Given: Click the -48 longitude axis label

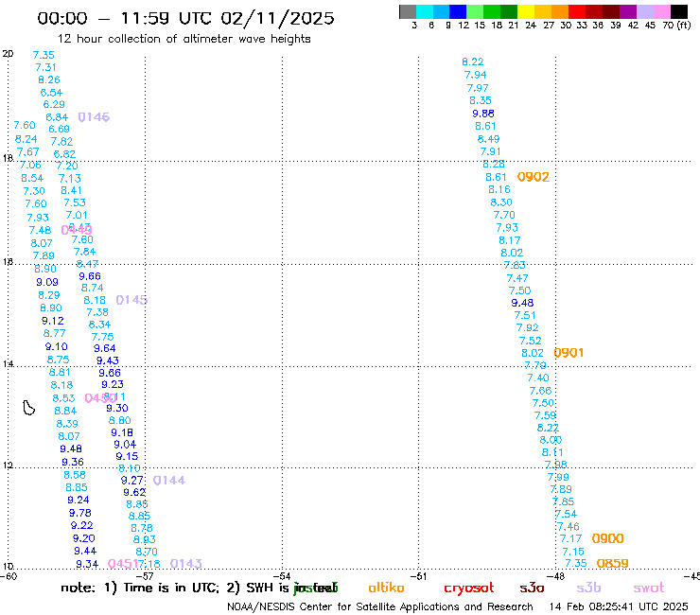Looking at the screenshot, I should coord(556,576).
